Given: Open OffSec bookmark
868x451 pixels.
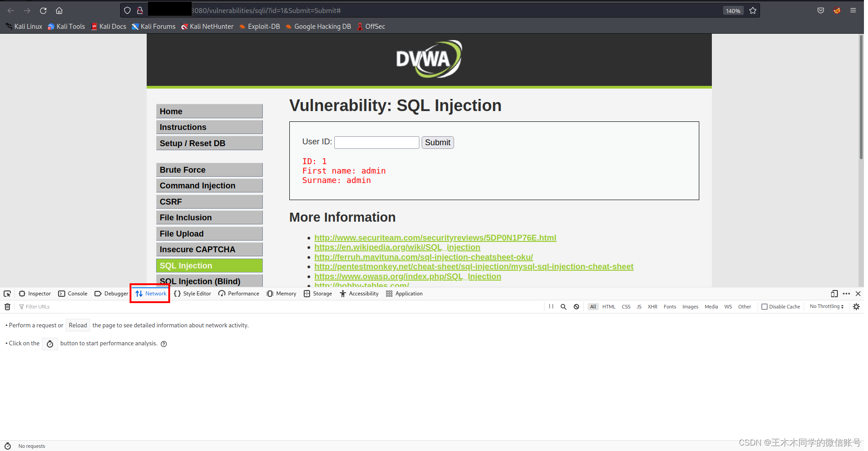Looking at the screenshot, I should click(x=371, y=27).
